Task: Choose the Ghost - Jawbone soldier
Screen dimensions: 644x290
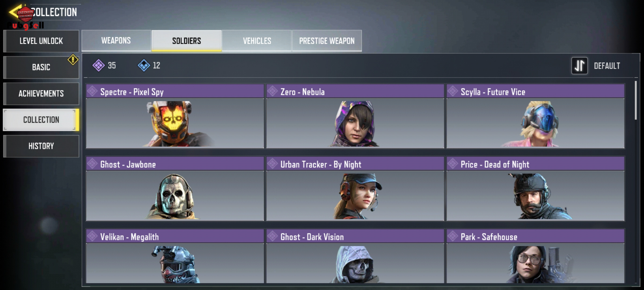Action: [x=175, y=189]
